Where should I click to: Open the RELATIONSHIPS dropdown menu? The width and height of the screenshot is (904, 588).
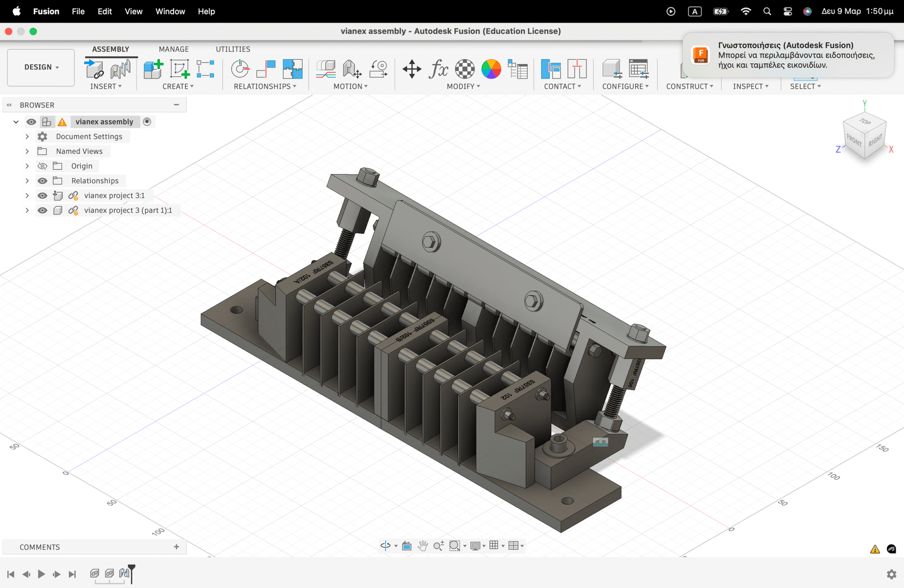click(x=265, y=86)
